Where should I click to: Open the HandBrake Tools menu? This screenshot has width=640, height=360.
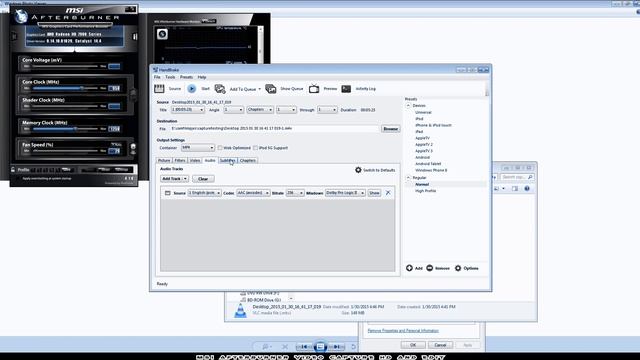[170, 77]
